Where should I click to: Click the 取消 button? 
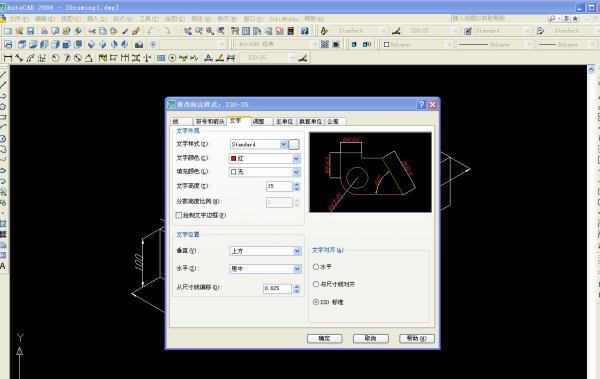pos(371,338)
